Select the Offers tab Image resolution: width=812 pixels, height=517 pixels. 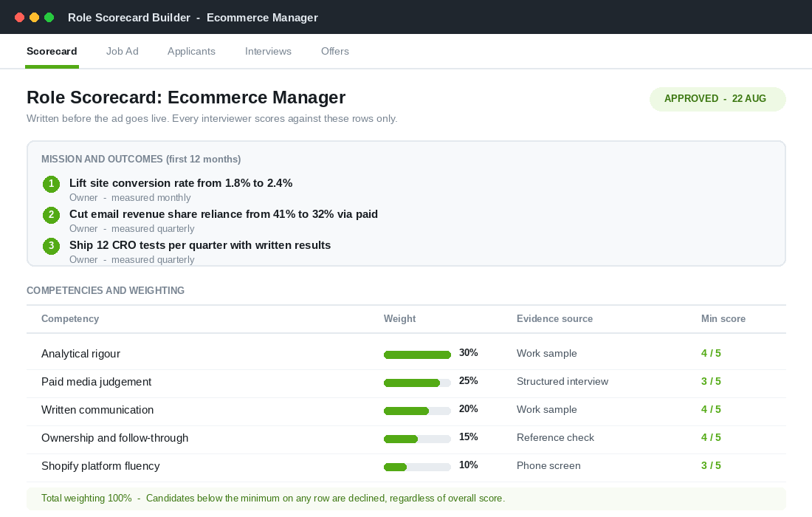[335, 51]
